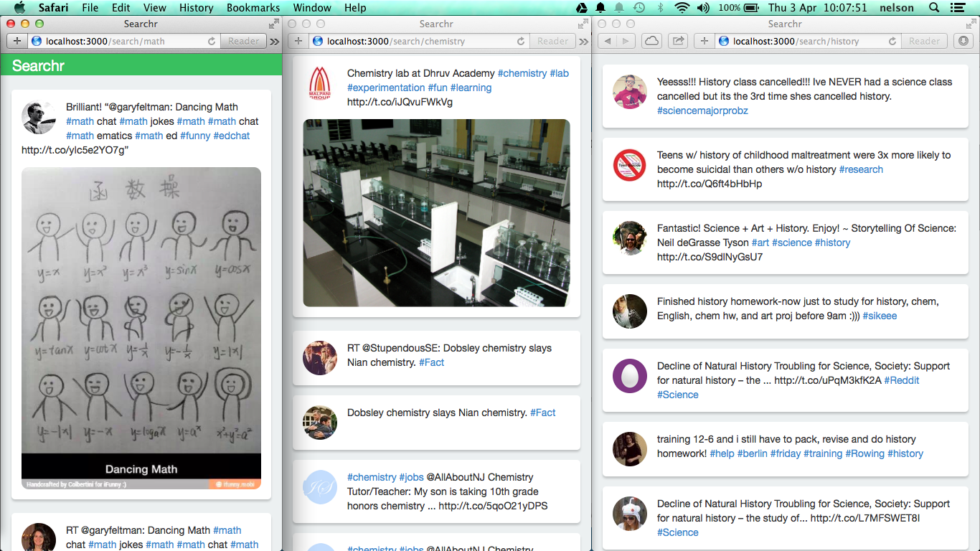The width and height of the screenshot is (980, 551).
Task: Click #berlin hashtag
Action: click(x=752, y=453)
